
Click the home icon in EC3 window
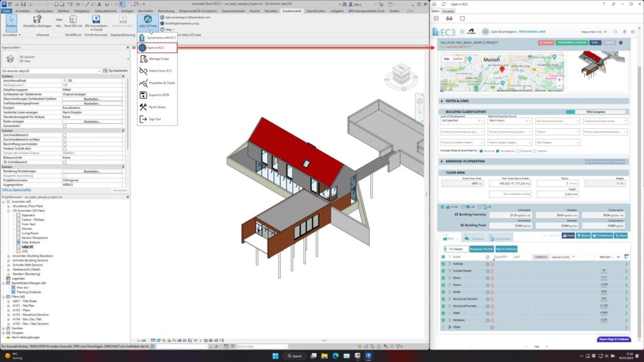[x=434, y=4]
